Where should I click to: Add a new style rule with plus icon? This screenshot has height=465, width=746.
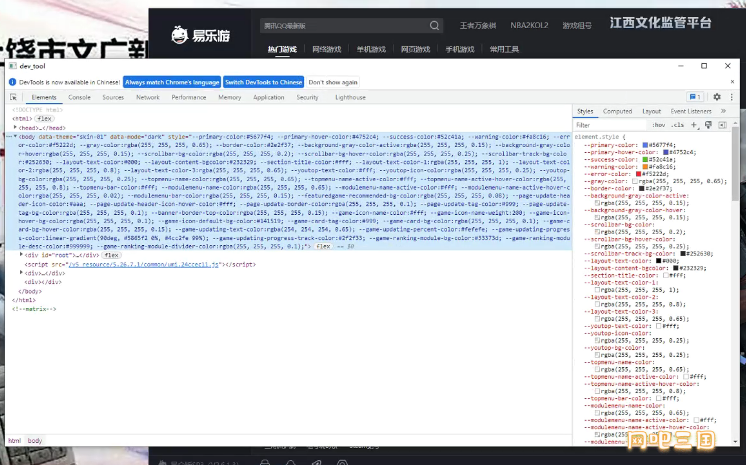[x=694, y=125]
